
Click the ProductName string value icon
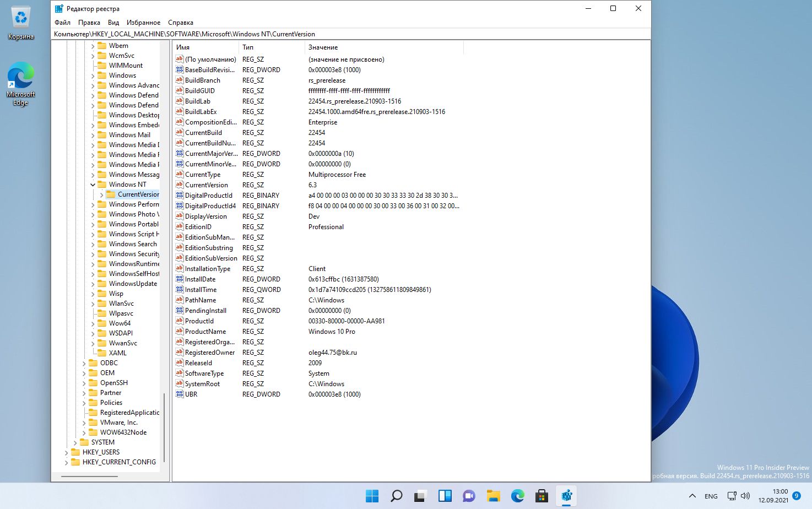point(180,332)
